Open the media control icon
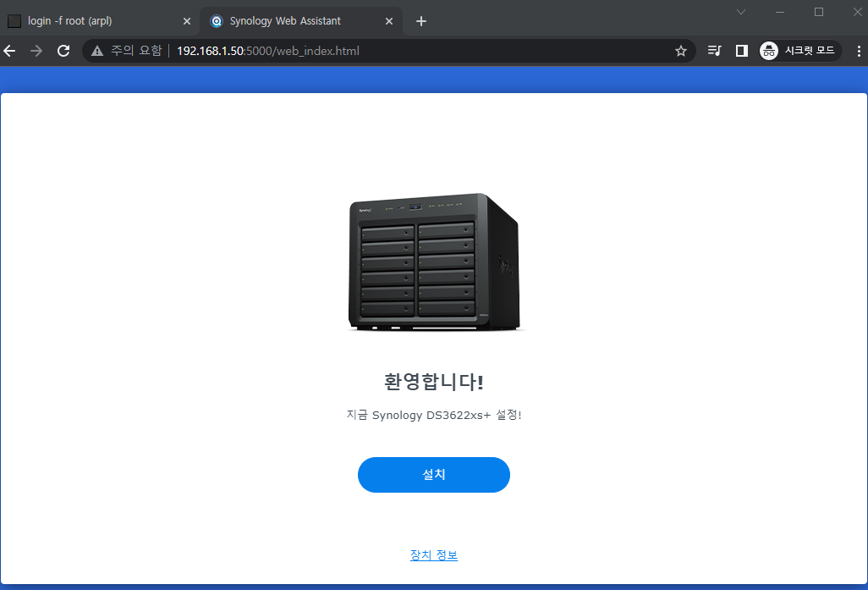The width and height of the screenshot is (868, 590). (x=715, y=51)
